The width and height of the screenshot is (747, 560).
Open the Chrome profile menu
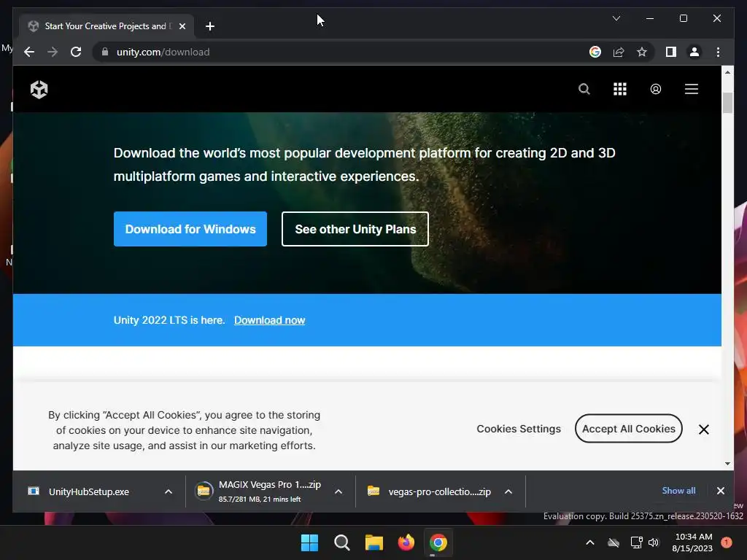pos(694,52)
